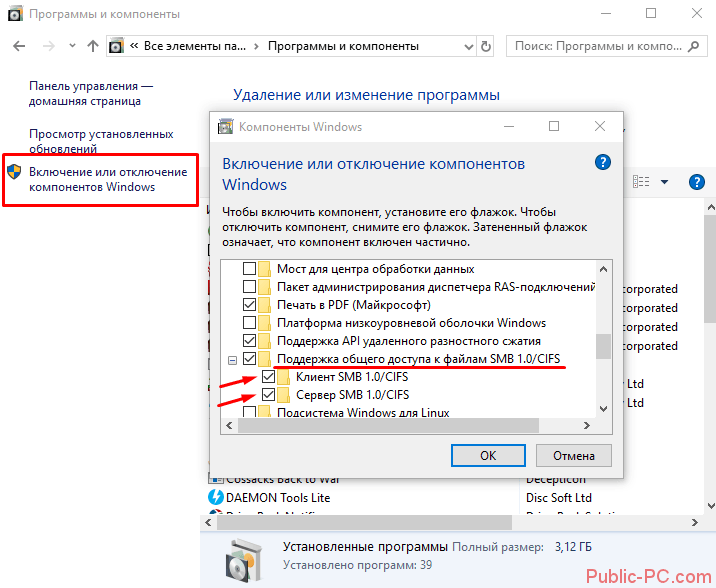Screen dimensions: 716x588
Task: Minimize the Компоненты Windows dialog
Action: [x=509, y=126]
